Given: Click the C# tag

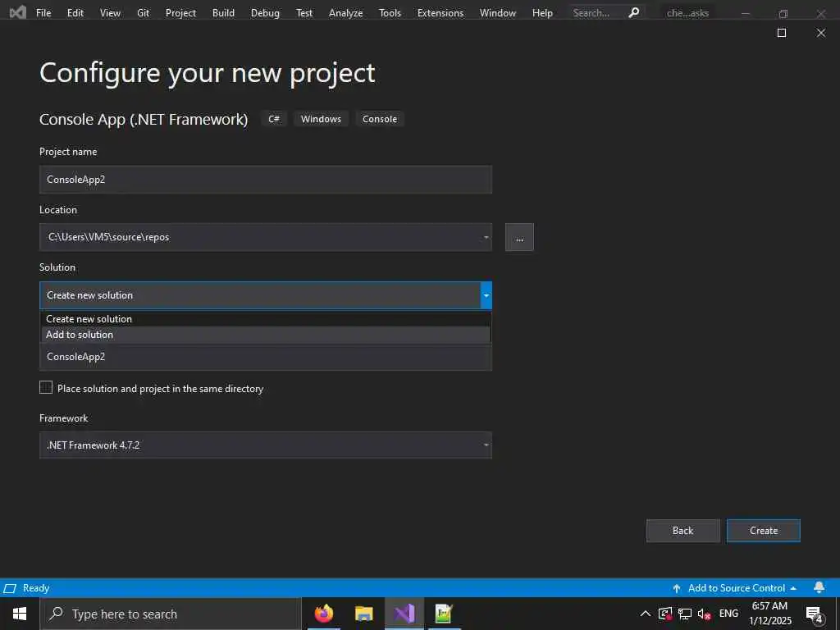Looking at the screenshot, I should [274, 119].
